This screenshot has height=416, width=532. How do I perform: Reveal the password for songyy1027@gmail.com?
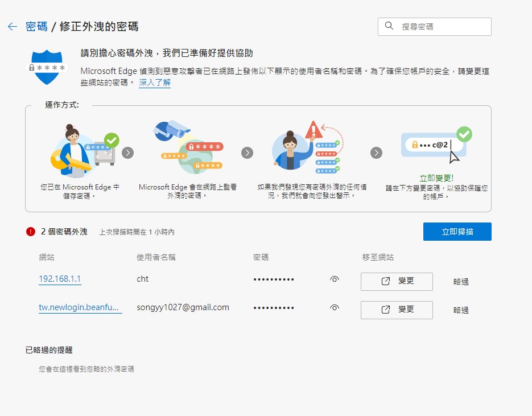tap(335, 308)
